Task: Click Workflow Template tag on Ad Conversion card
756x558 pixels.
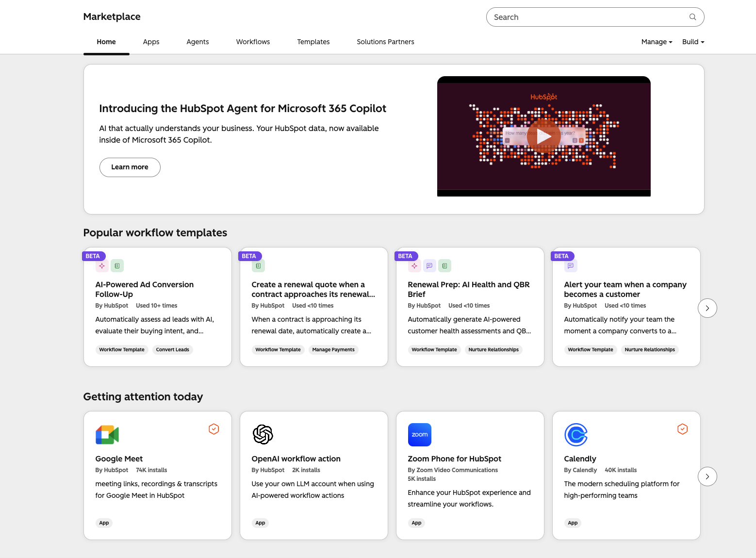Action: tap(122, 349)
